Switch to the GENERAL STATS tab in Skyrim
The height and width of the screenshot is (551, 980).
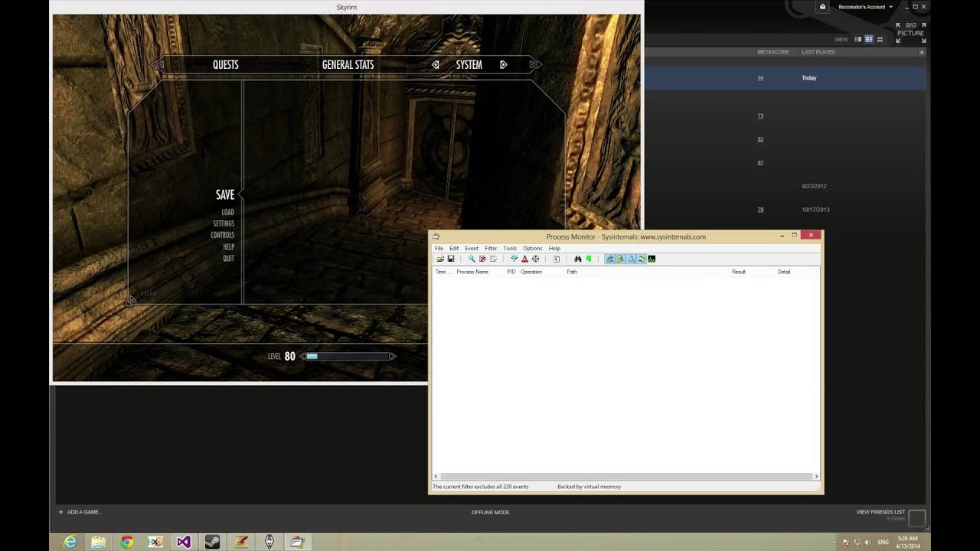pos(348,65)
